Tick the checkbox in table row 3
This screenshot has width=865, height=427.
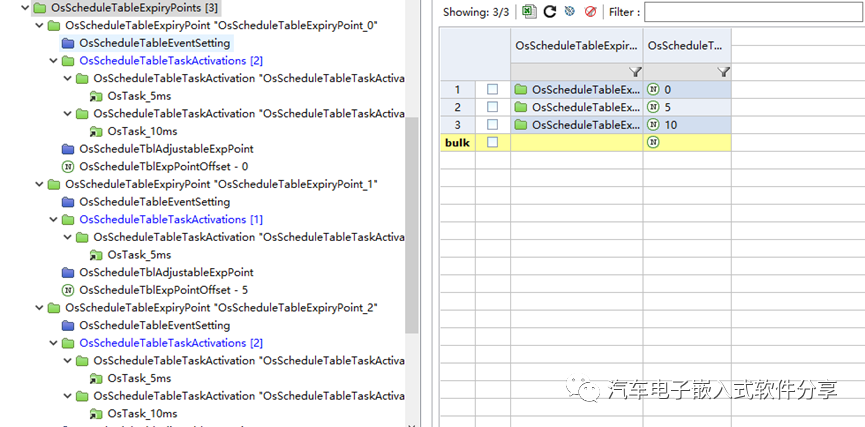coord(492,125)
